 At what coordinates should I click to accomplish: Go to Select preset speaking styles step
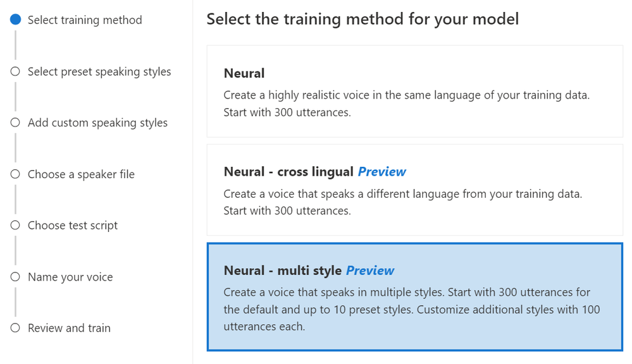[x=99, y=71]
